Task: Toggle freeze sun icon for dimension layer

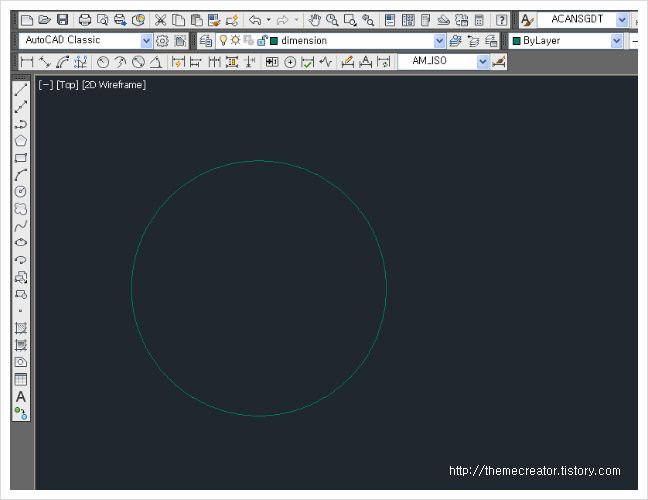Action: pos(236,40)
